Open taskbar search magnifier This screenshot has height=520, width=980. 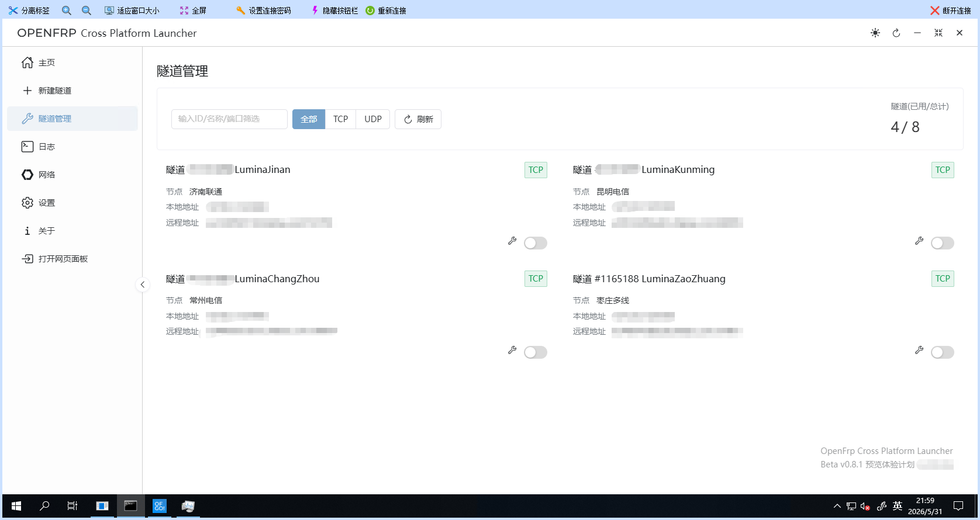[x=44, y=506]
